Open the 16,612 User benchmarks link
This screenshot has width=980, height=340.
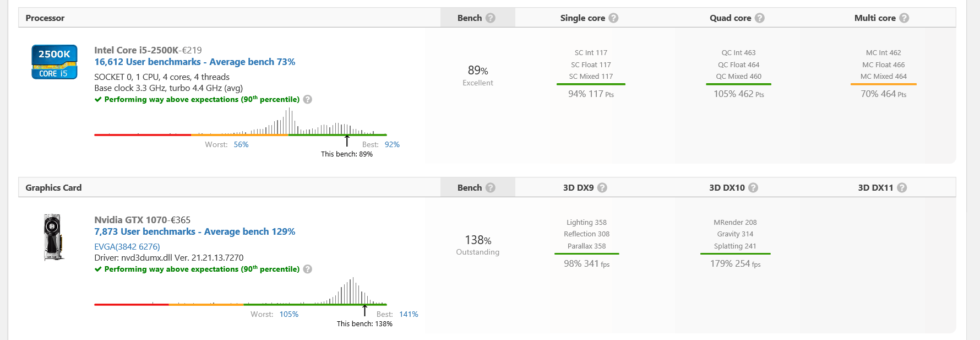pyautogui.click(x=194, y=62)
